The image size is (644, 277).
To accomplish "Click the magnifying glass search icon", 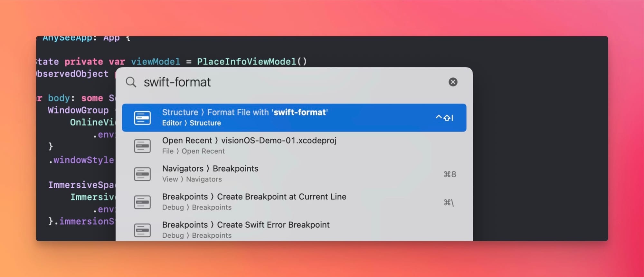I will point(131,82).
